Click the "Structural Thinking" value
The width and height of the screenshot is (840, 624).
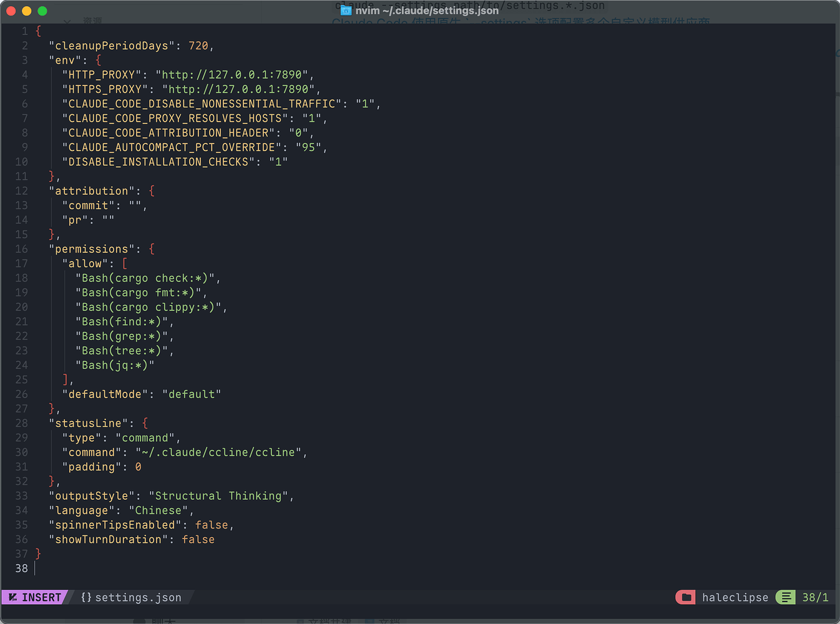pos(218,496)
